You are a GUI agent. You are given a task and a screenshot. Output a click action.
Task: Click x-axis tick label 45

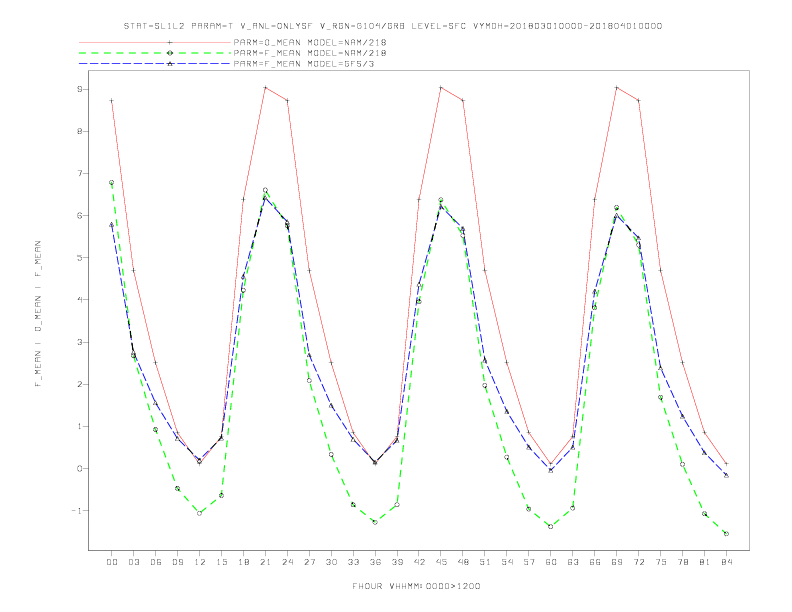441,562
